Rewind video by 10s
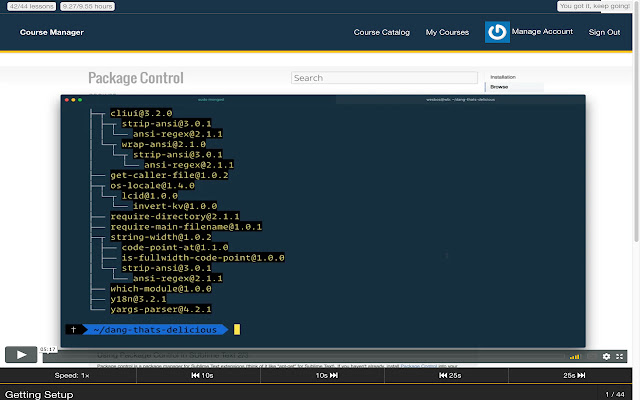Image resolution: width=640 pixels, height=400 pixels. [x=202, y=376]
